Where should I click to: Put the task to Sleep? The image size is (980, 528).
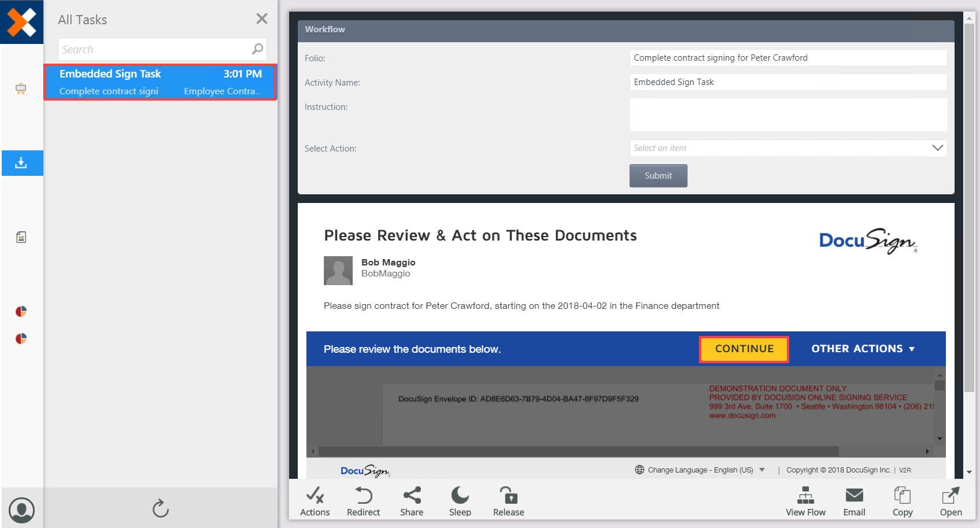point(460,501)
